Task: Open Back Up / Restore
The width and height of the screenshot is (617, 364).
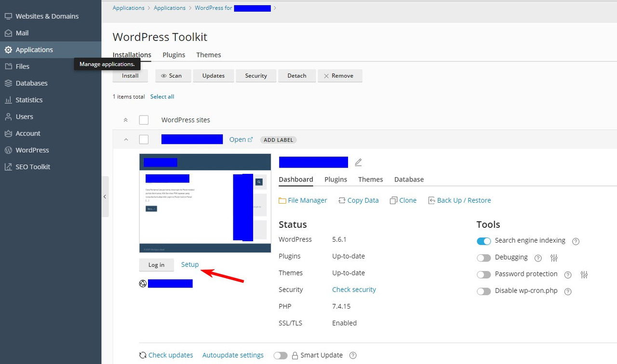Action: pos(459,200)
